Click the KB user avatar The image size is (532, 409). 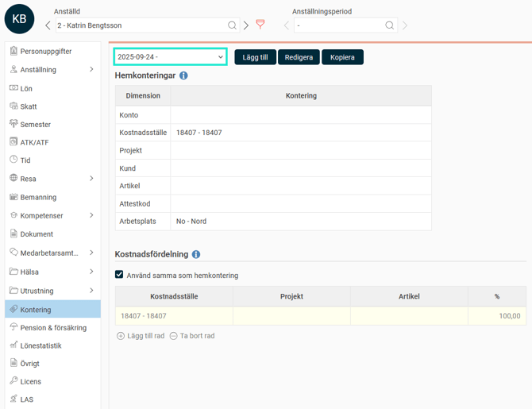point(19,18)
